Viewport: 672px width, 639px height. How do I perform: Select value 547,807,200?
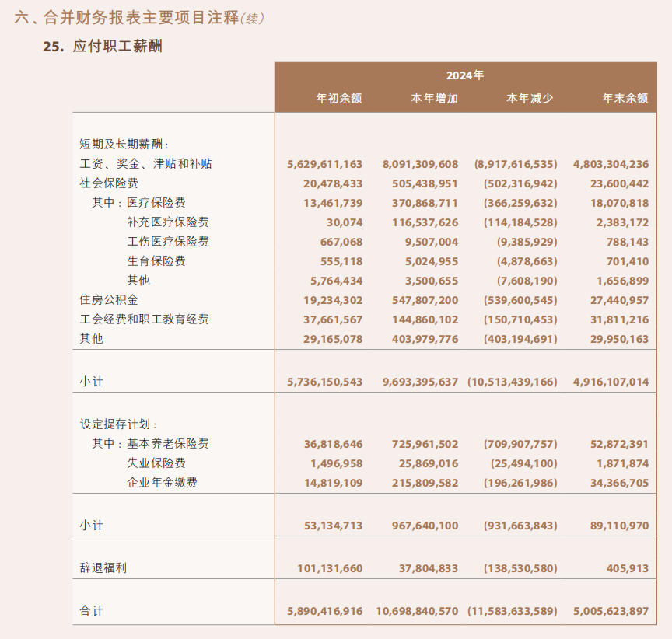tap(425, 300)
